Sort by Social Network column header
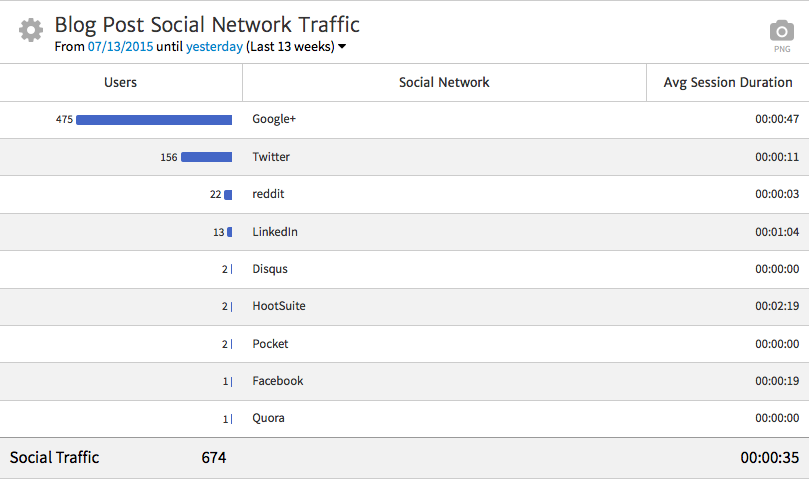Screen dimensions: 809x479 [x=444, y=82]
